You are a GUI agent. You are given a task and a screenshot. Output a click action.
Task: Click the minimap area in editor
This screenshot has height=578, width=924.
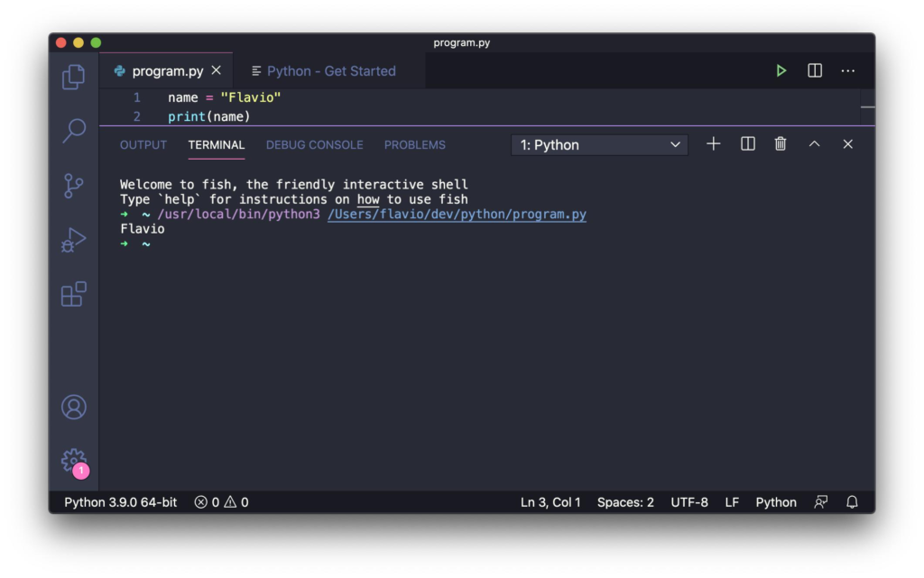pos(867,107)
